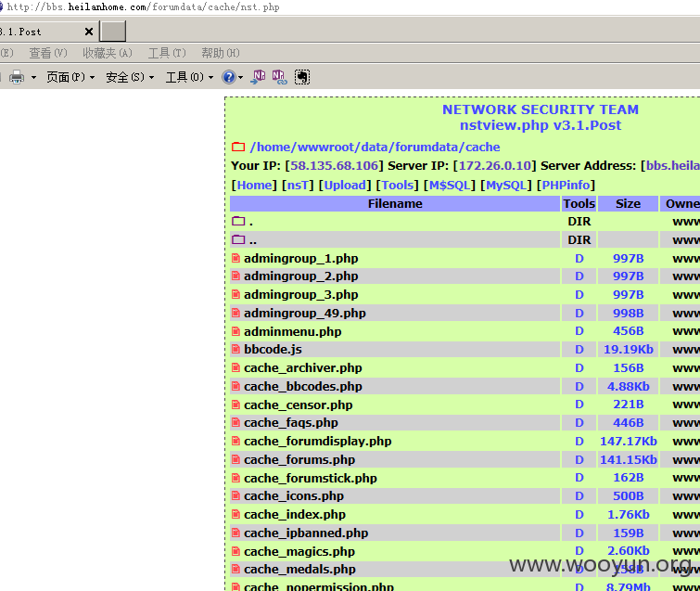The height and width of the screenshot is (591, 700).
Task: Close the 3.1.Post browser tab
Action: click(x=89, y=32)
